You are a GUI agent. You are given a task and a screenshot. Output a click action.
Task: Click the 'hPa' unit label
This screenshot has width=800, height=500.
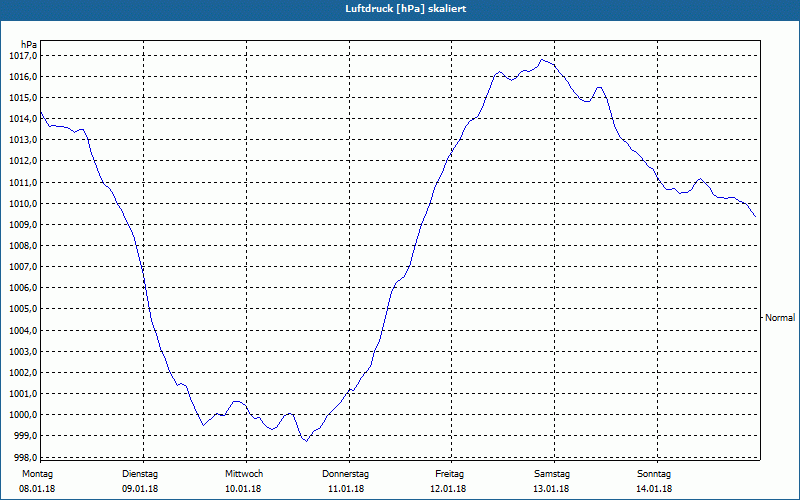click(x=29, y=45)
